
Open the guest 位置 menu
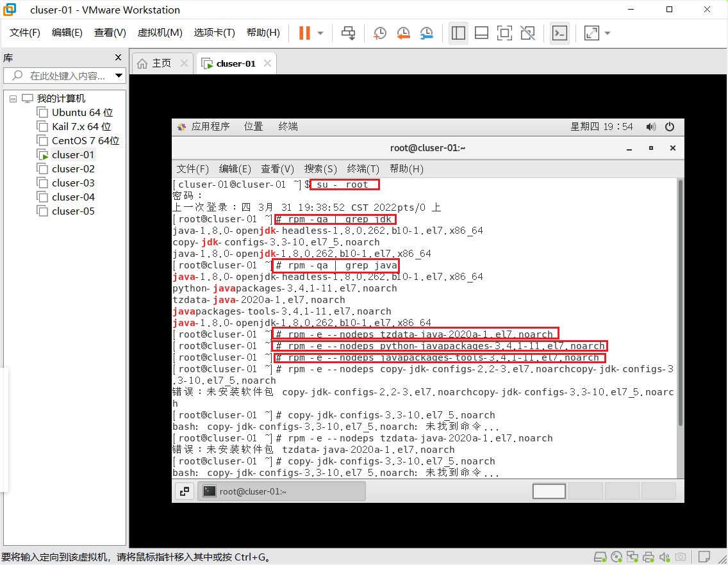[254, 126]
